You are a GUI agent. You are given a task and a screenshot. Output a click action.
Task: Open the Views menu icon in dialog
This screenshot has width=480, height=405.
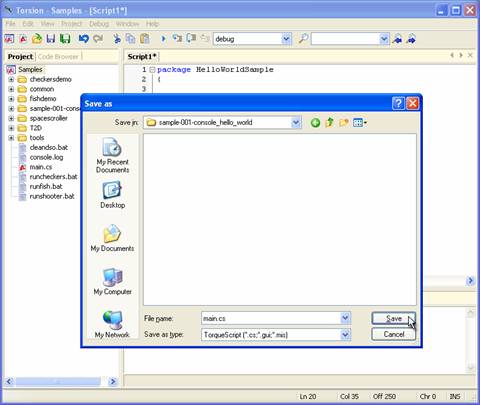[x=360, y=123]
